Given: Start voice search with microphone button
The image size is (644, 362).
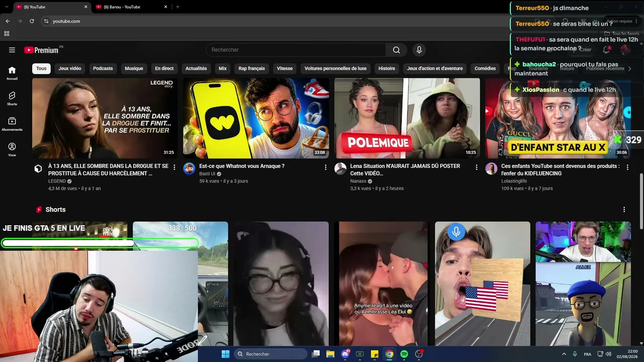Looking at the screenshot, I should point(419,50).
